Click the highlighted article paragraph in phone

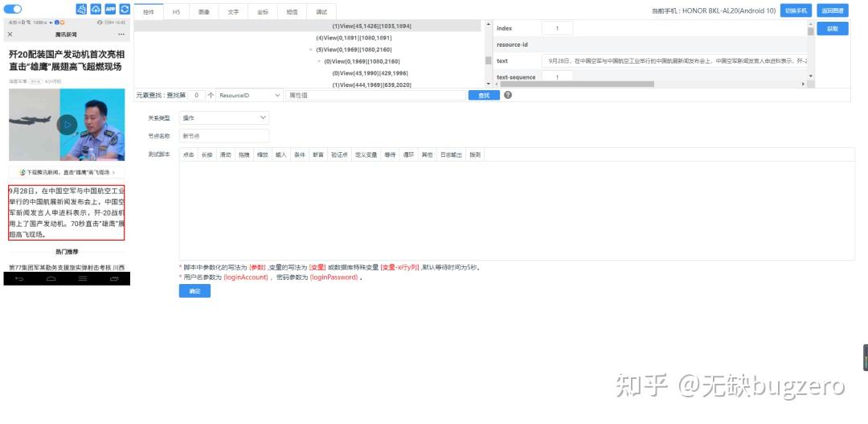[67, 212]
